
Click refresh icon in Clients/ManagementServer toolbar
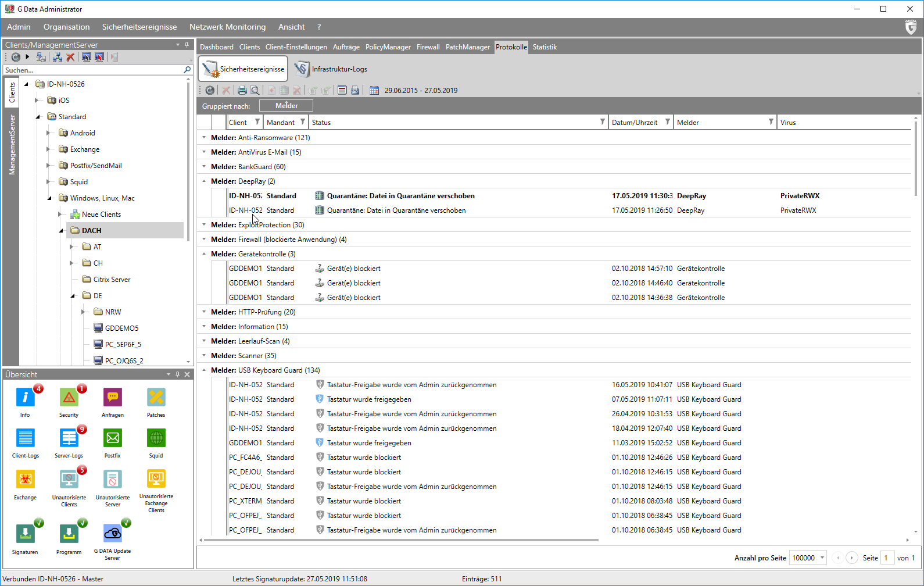16,57
